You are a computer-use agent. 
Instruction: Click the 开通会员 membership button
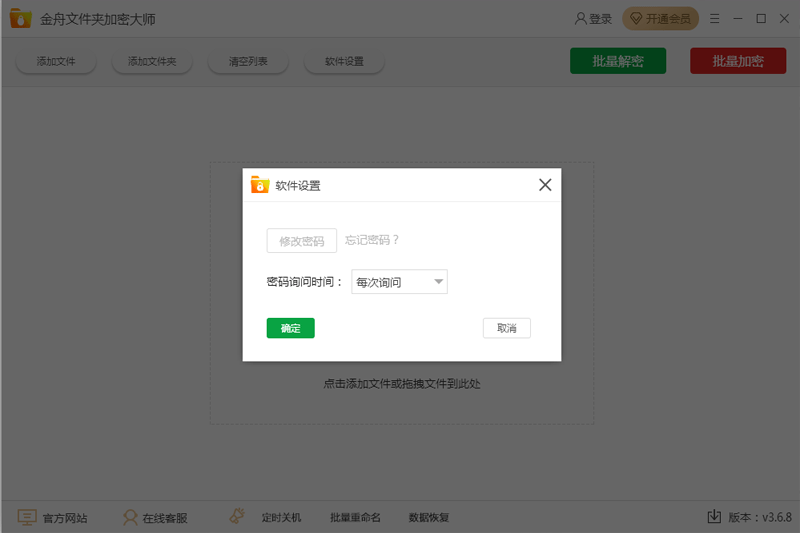click(660, 19)
